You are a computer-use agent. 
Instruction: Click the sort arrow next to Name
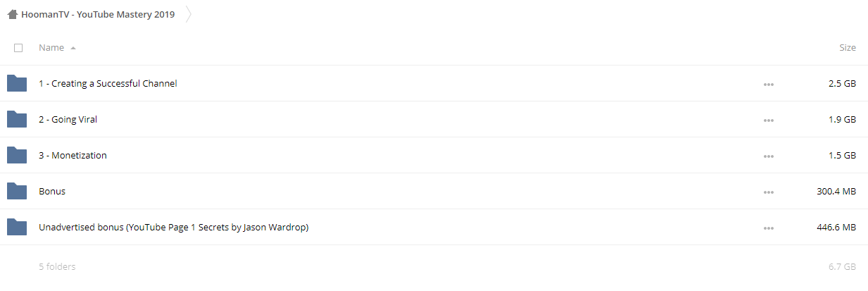(x=73, y=48)
